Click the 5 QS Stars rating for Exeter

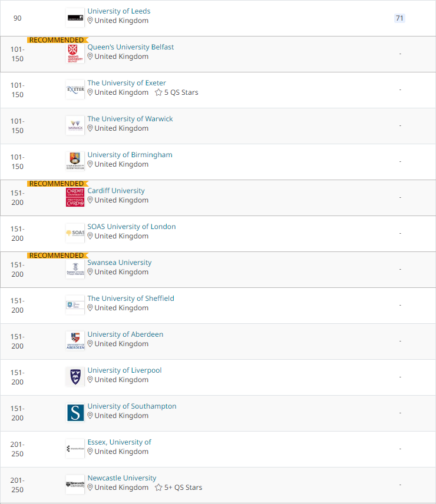pos(177,92)
